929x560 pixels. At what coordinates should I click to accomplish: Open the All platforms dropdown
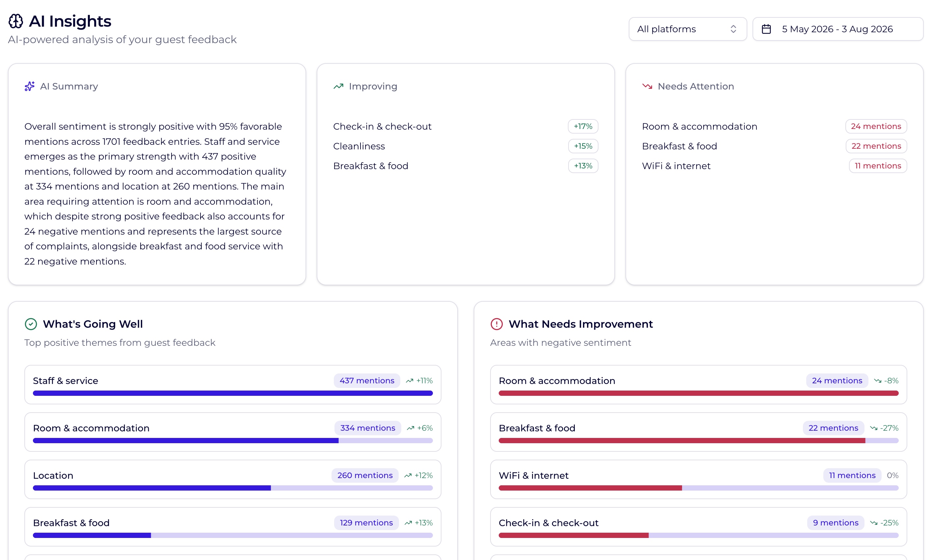point(688,29)
